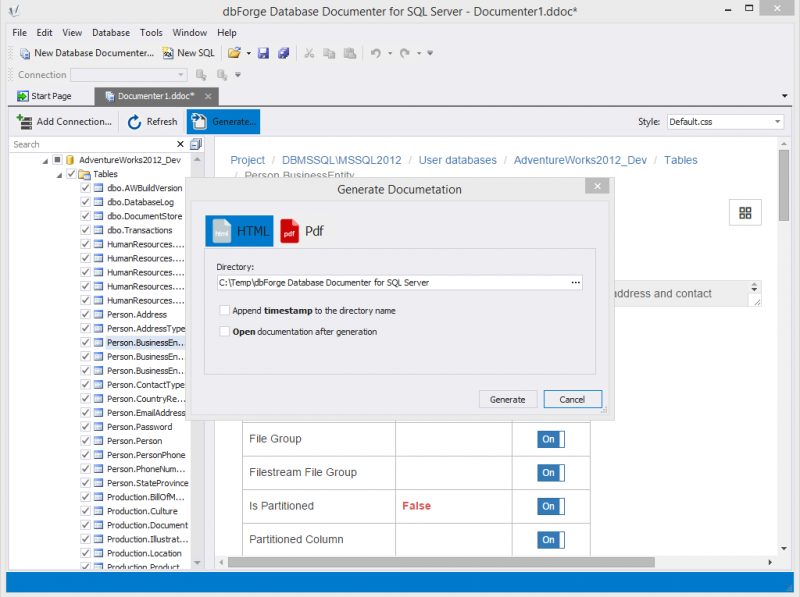This screenshot has height=597, width=800.
Task: Click the vertical scrollbar thumb of document
Action: [784, 185]
